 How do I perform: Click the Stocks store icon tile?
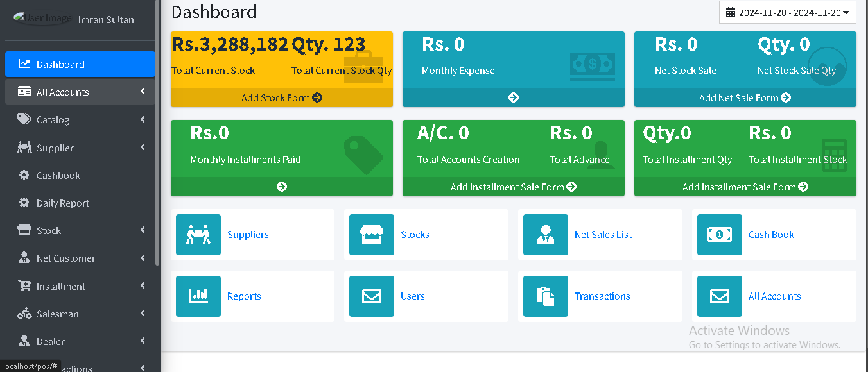pos(371,235)
